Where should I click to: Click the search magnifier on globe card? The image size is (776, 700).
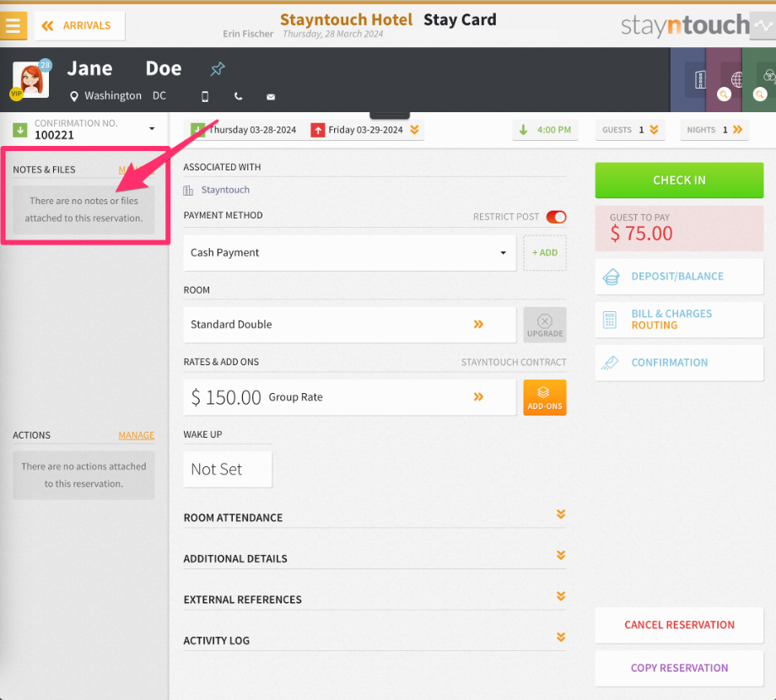click(724, 94)
